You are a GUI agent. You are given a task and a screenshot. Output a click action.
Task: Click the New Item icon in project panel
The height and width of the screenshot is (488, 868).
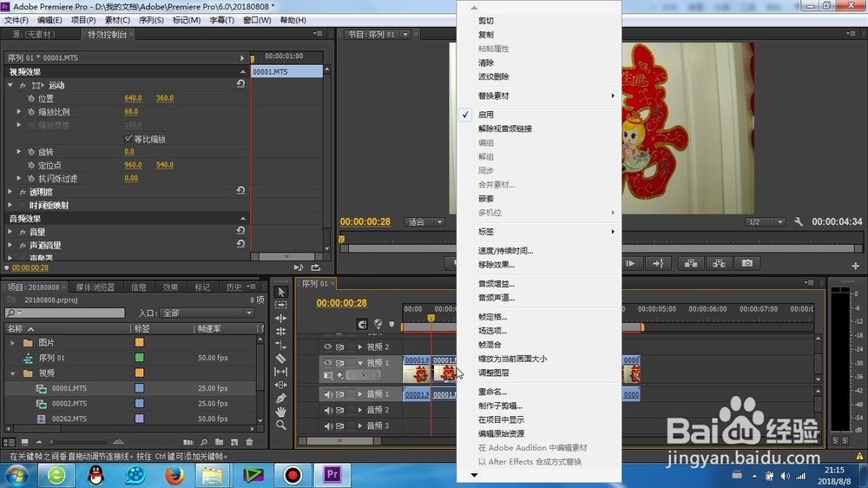tap(234, 442)
